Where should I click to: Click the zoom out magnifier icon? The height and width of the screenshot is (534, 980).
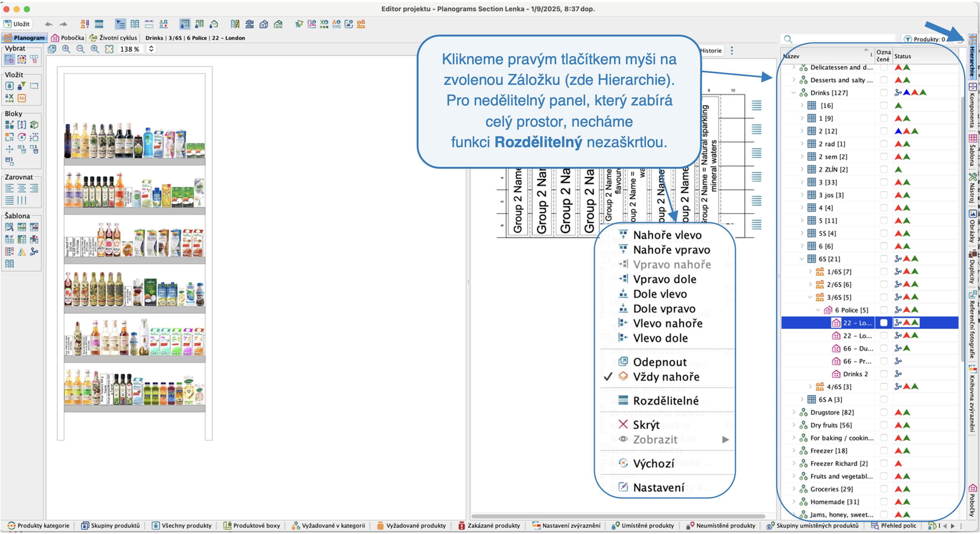click(80, 49)
